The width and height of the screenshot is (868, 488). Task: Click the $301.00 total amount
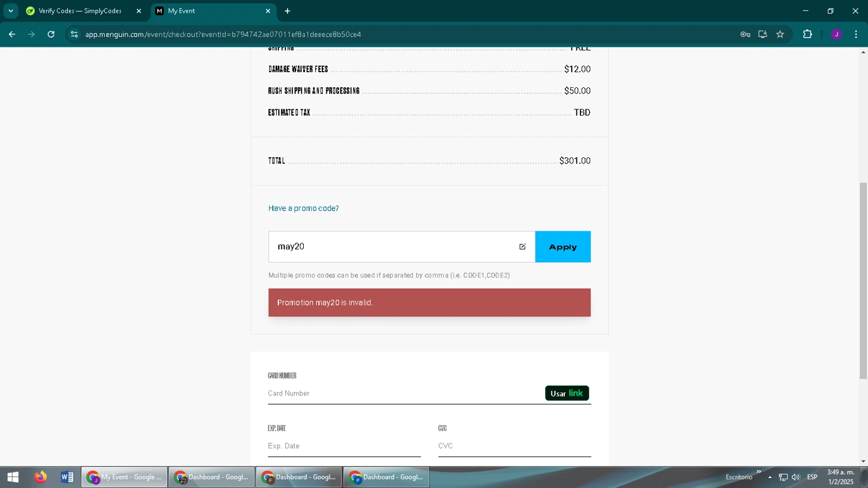click(575, 161)
